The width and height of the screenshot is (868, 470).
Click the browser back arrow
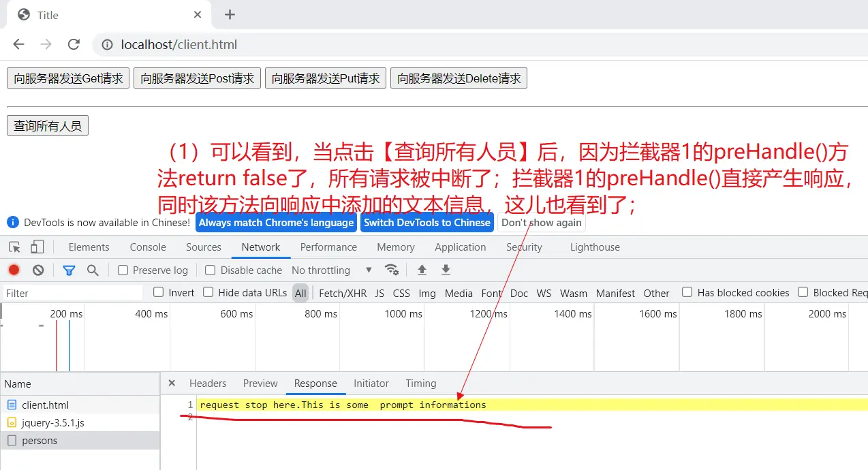click(x=18, y=44)
